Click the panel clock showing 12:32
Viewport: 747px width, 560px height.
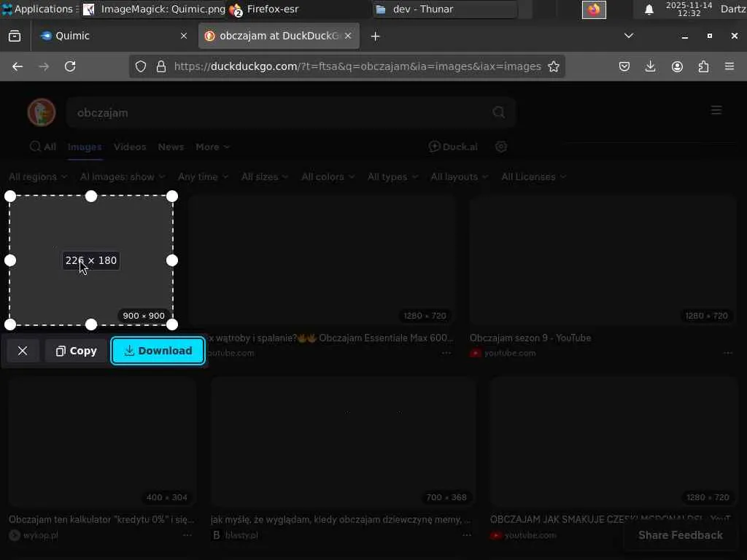point(689,9)
